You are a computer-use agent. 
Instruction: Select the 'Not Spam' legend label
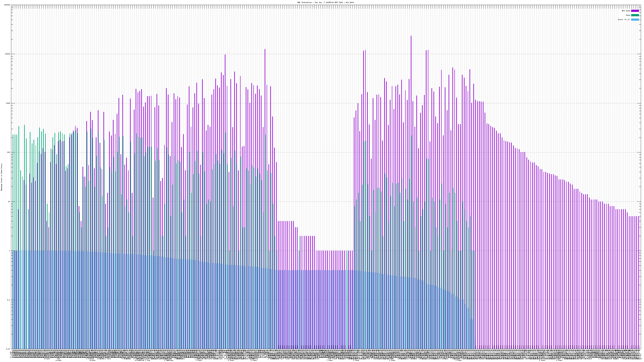(626, 11)
